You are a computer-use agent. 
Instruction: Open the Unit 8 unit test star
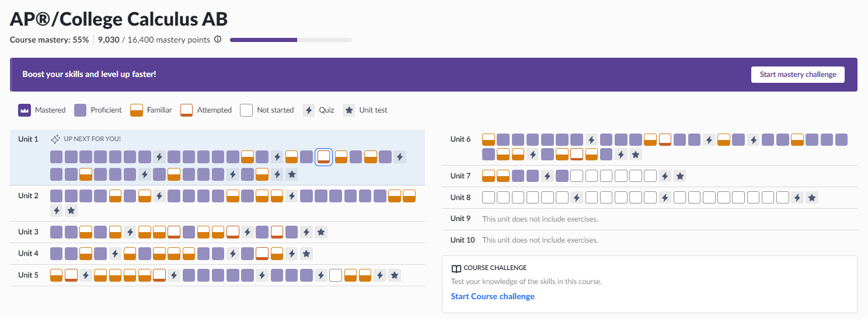(x=811, y=198)
